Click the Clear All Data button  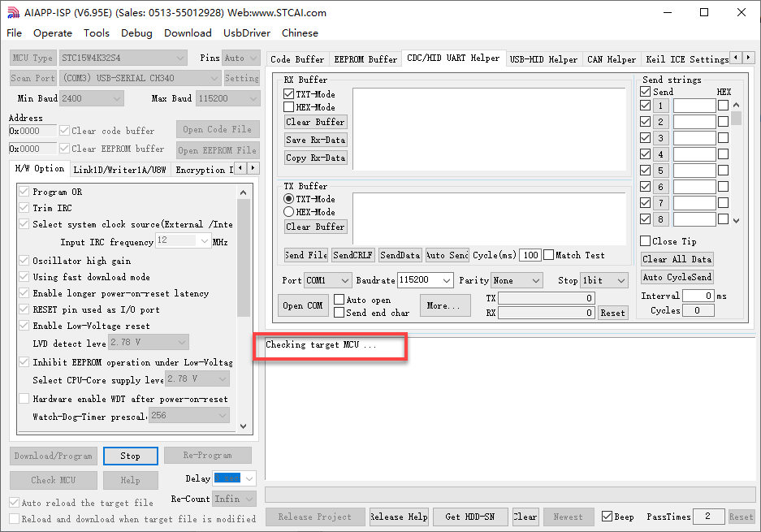(677, 259)
